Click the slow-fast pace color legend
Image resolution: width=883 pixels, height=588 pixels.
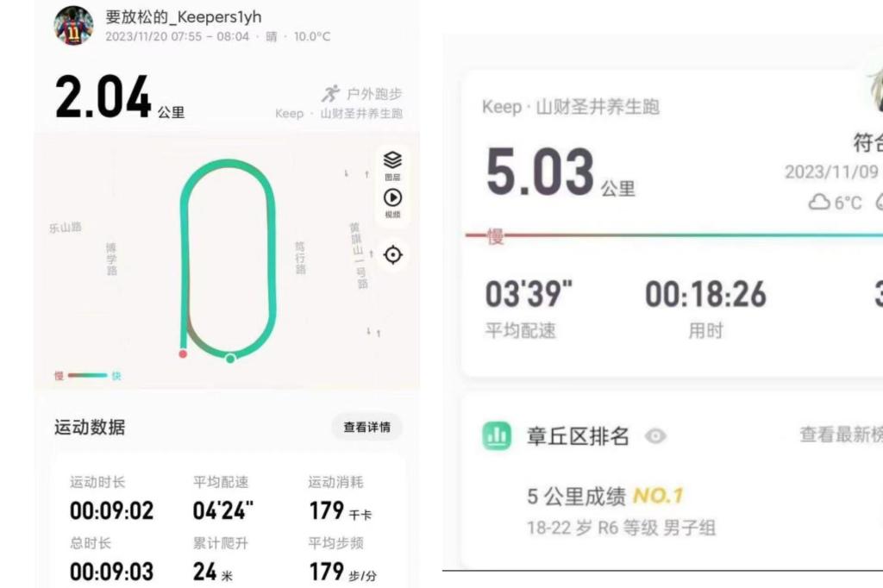88,376
